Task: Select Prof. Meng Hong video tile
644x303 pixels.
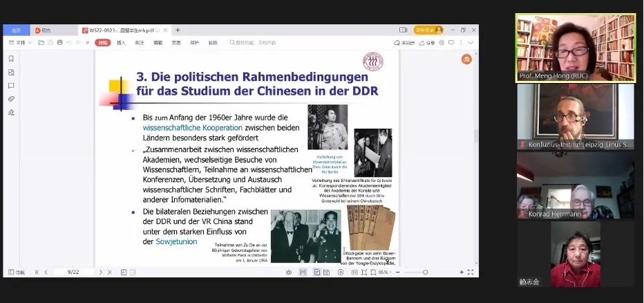Action: tap(576, 48)
